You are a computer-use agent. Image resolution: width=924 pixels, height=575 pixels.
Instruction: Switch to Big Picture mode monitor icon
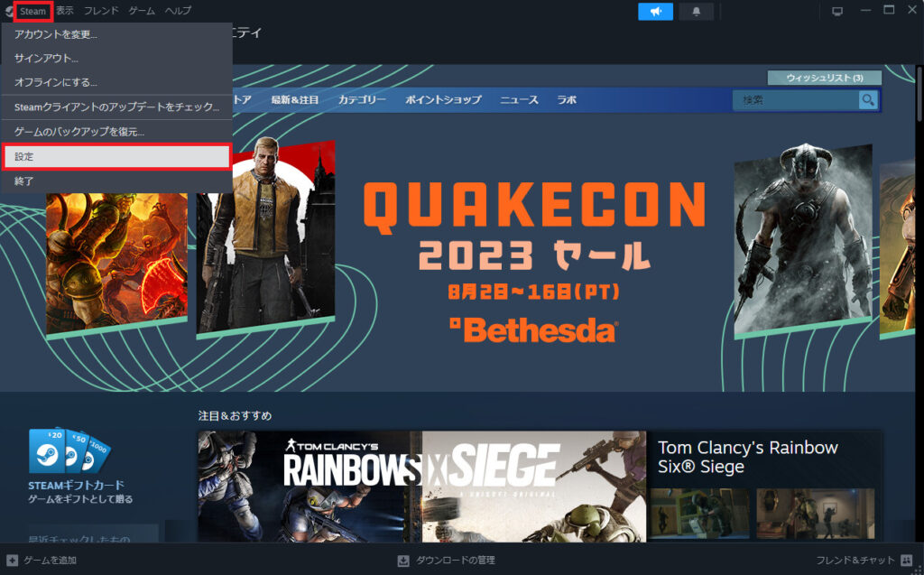pos(836,11)
